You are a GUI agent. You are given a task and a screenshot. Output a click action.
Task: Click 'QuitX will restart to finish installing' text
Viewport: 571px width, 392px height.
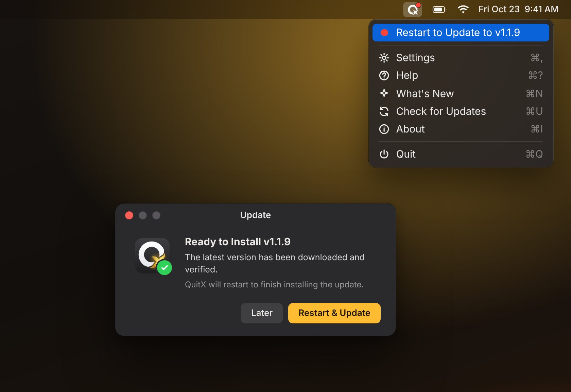274,285
